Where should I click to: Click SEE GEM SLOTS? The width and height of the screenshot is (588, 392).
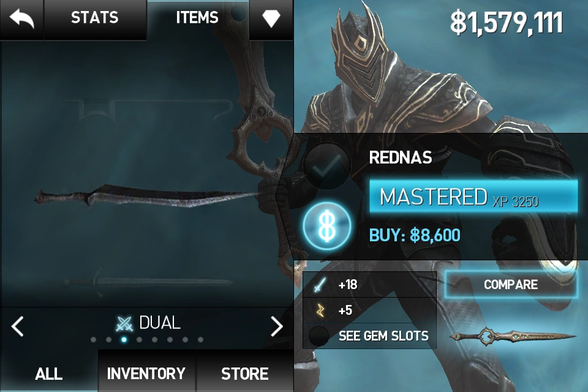point(383,336)
